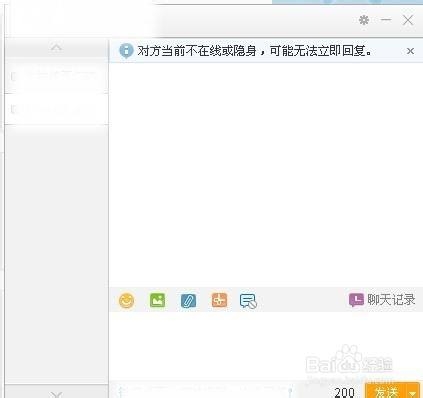Attach a file using the paperclip icon
Image resolution: width=423 pixels, height=398 pixels.
188,301
